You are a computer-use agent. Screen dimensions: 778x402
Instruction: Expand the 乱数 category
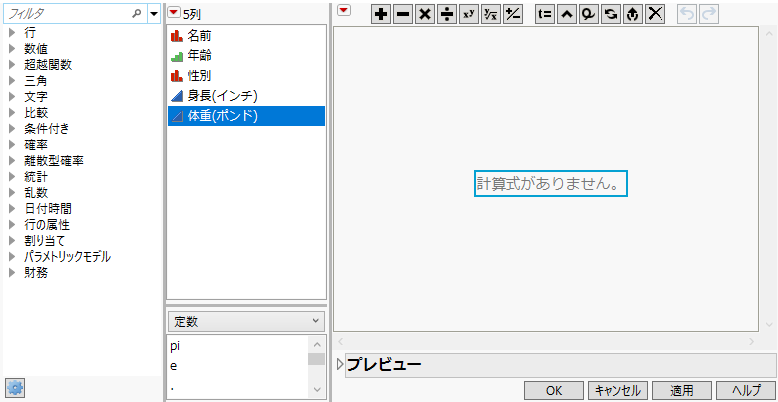12,193
